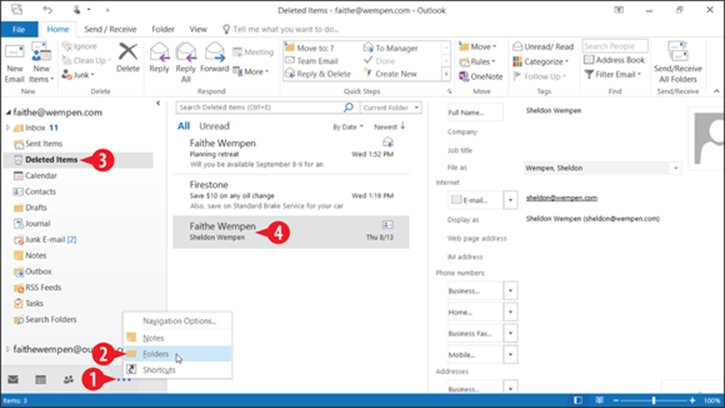The image size is (725, 408).
Task: Collapse the ribbon
Action: coord(717,91)
